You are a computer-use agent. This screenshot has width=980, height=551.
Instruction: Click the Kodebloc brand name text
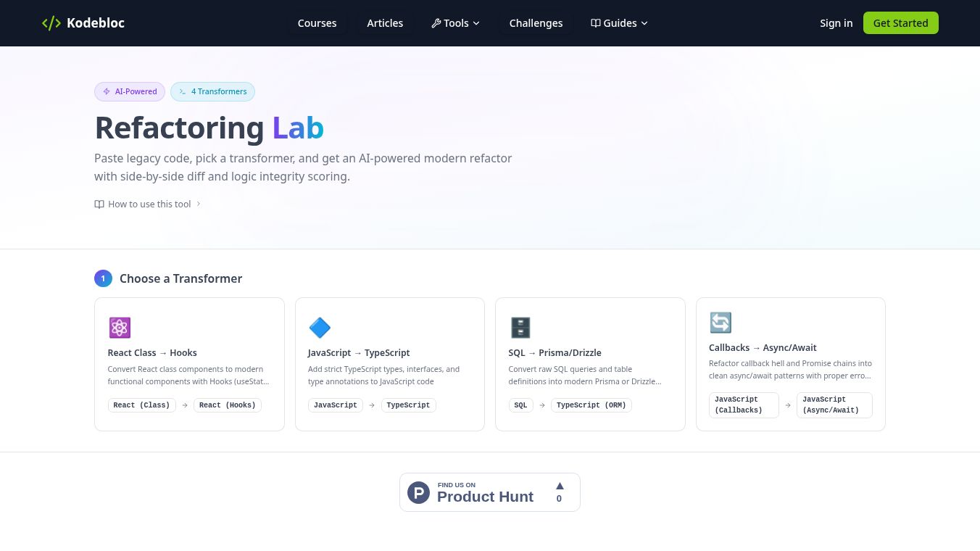96,23
